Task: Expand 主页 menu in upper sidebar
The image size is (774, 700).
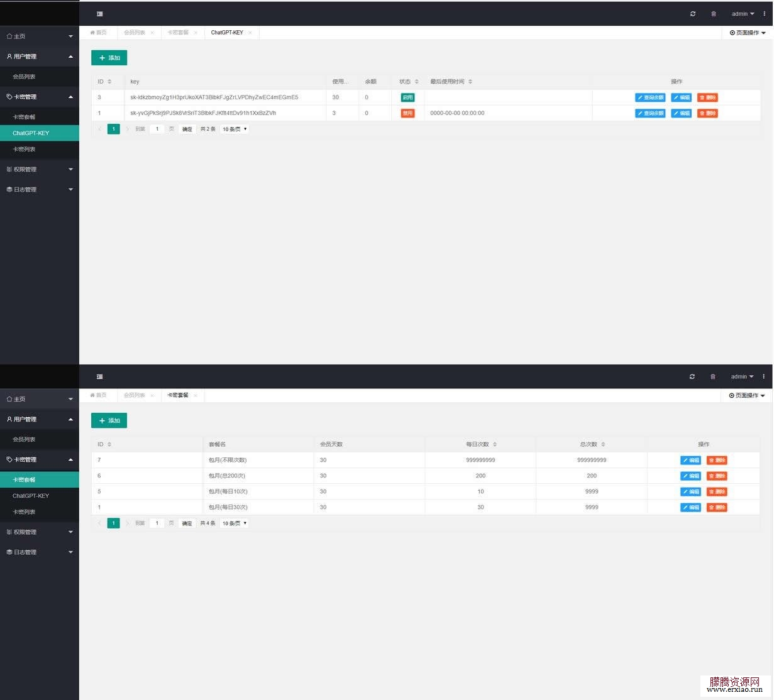Action: pyautogui.click(x=40, y=36)
